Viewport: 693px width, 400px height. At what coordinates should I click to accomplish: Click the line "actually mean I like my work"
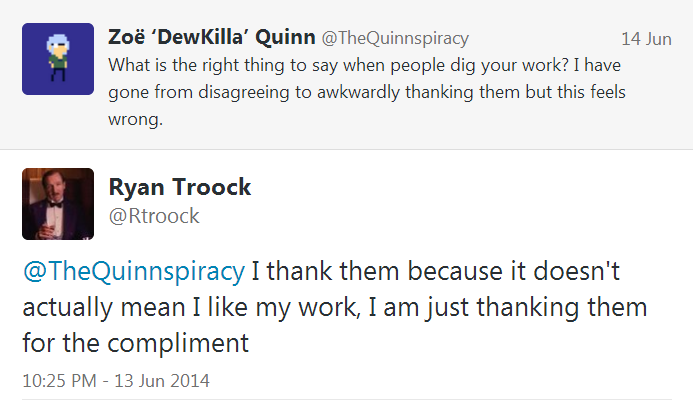coord(190,308)
